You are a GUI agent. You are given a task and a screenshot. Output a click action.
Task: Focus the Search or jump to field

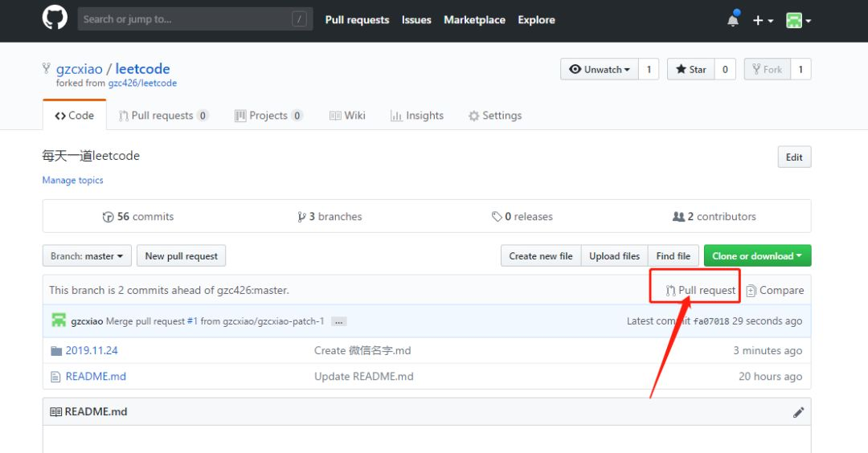194,18
